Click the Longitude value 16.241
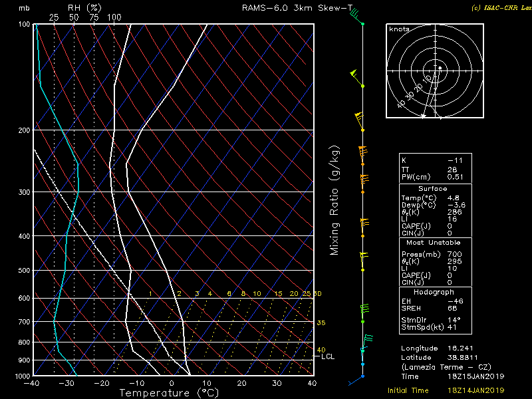532x399 pixels. [x=460, y=348]
